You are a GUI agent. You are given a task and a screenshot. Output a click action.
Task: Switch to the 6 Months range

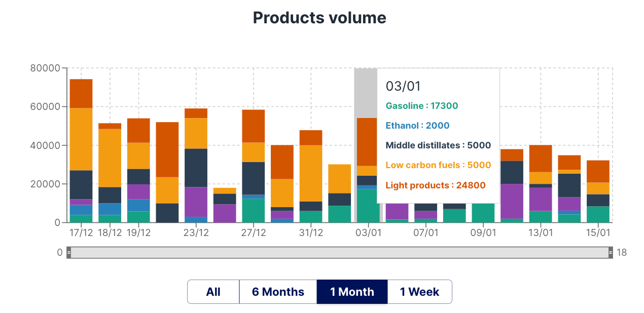(278, 292)
